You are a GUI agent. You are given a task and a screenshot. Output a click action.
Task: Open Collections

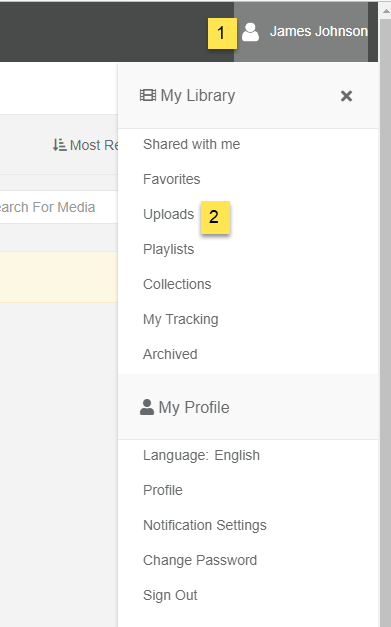177,284
